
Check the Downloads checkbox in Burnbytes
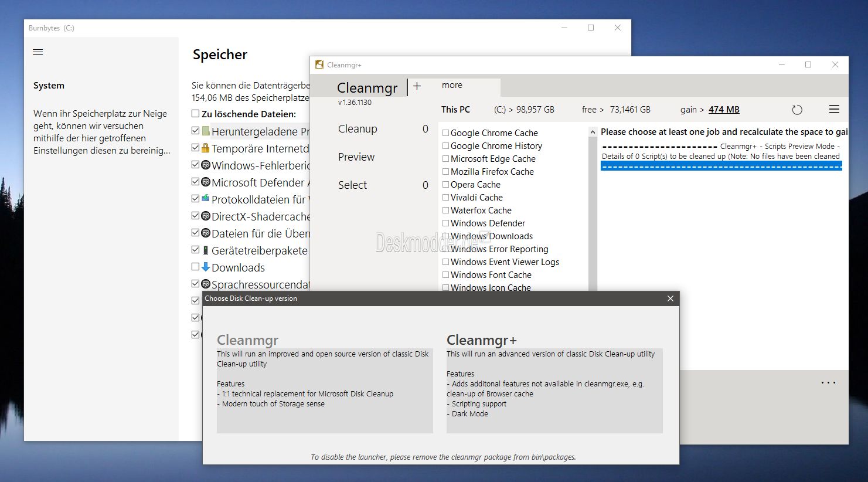tap(196, 266)
